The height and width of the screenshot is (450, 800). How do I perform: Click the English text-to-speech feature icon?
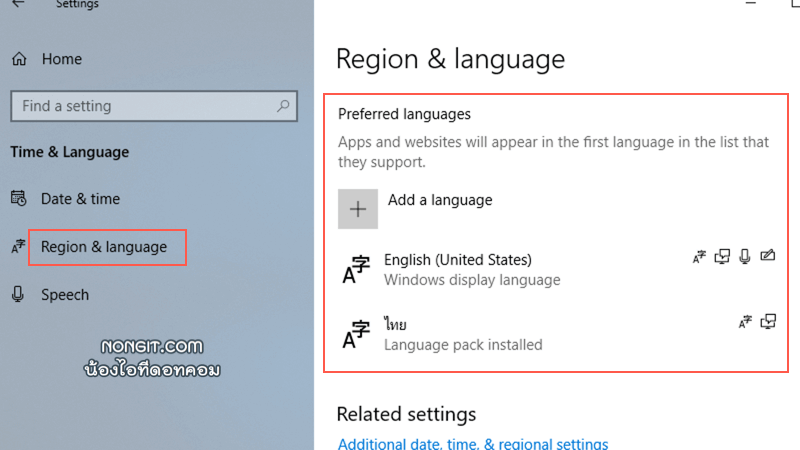pyautogui.click(x=722, y=256)
